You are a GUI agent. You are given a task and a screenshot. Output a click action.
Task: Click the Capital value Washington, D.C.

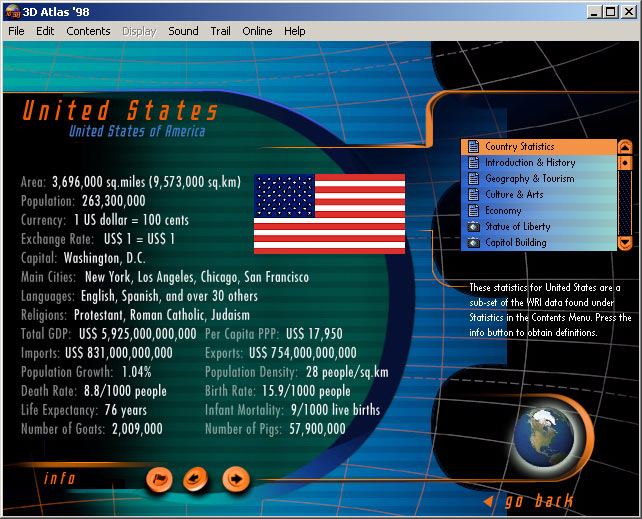pos(104,258)
